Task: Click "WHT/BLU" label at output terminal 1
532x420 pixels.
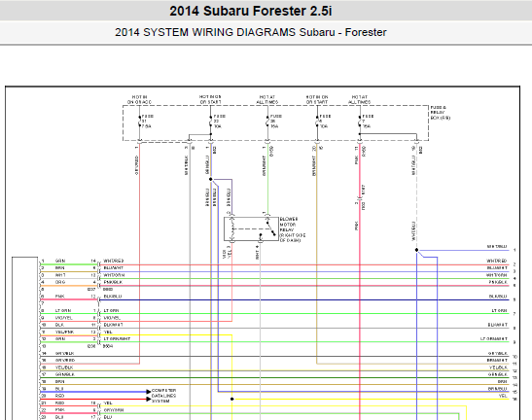Action: click(x=497, y=247)
